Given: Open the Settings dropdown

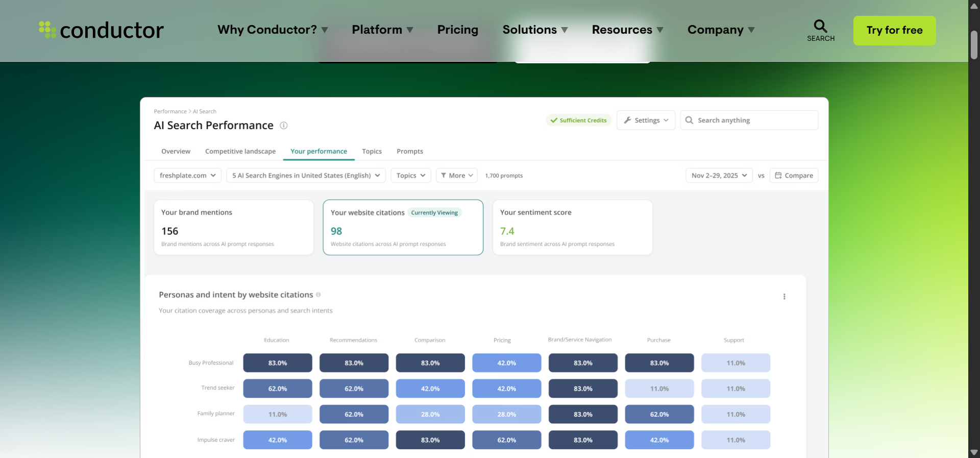Looking at the screenshot, I should point(646,120).
